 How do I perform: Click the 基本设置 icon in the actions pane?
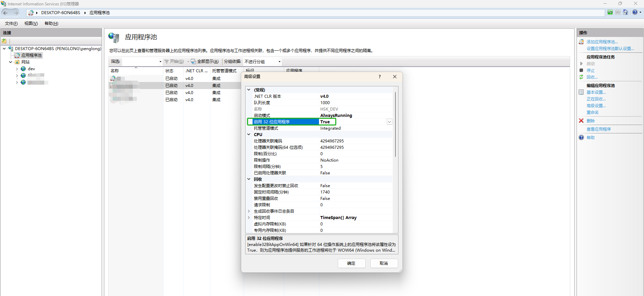pos(581,92)
